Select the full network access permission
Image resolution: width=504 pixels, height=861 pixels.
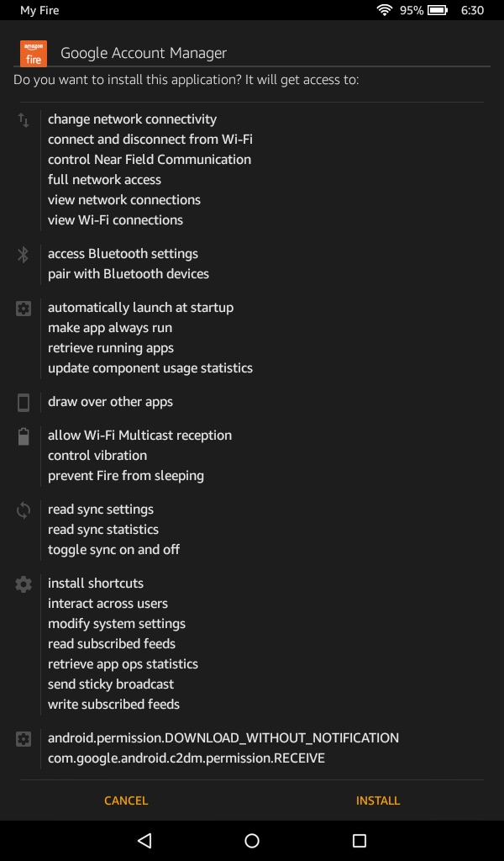point(104,180)
